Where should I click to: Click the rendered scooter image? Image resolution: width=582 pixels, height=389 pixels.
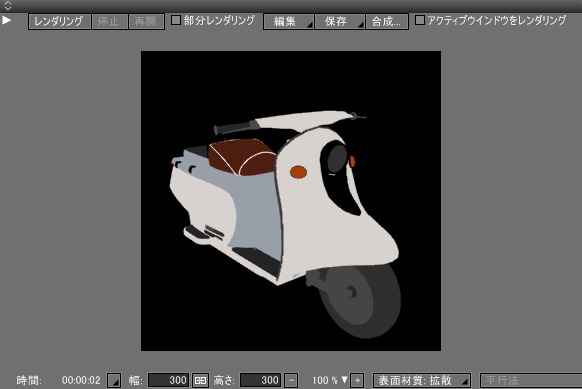pos(291,201)
